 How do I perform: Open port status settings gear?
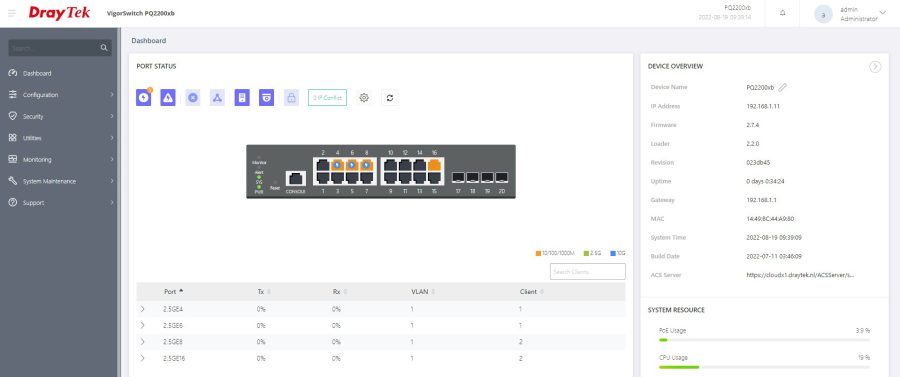(364, 98)
